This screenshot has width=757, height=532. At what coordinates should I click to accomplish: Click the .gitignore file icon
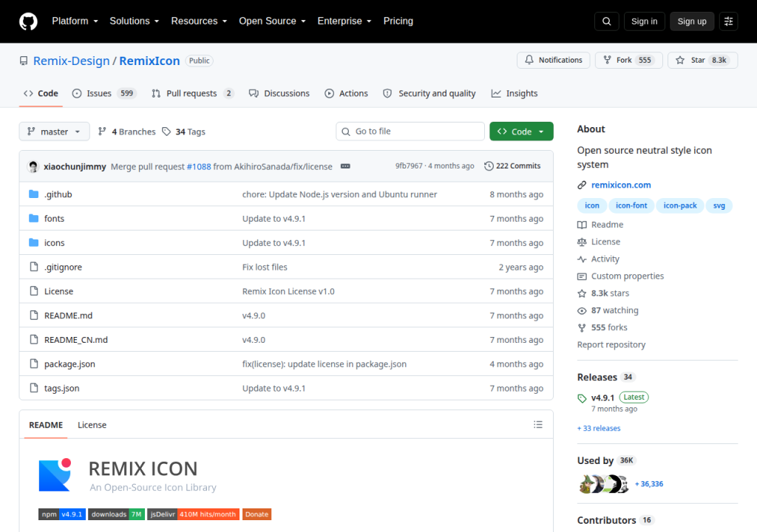[33, 267]
